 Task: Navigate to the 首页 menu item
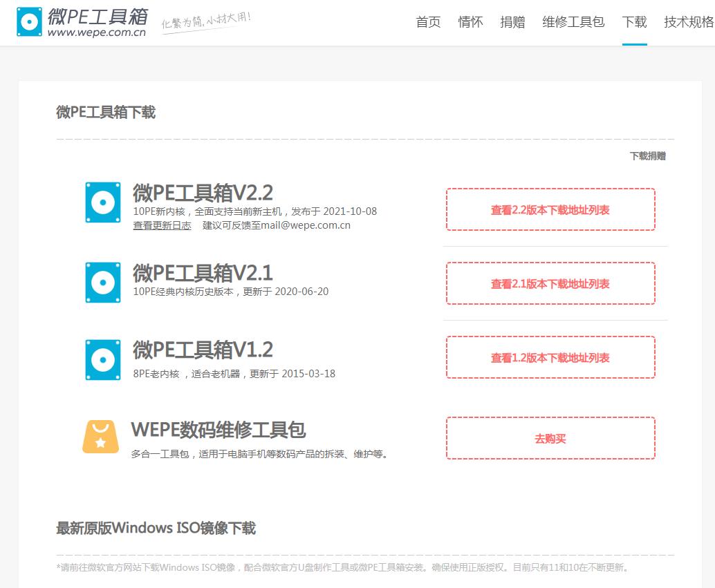pos(427,21)
